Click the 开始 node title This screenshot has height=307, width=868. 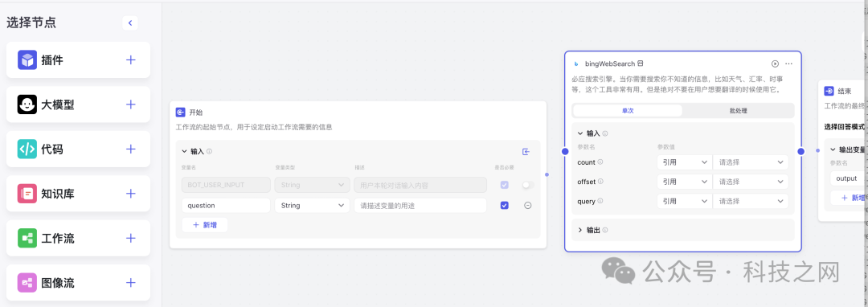tap(196, 113)
